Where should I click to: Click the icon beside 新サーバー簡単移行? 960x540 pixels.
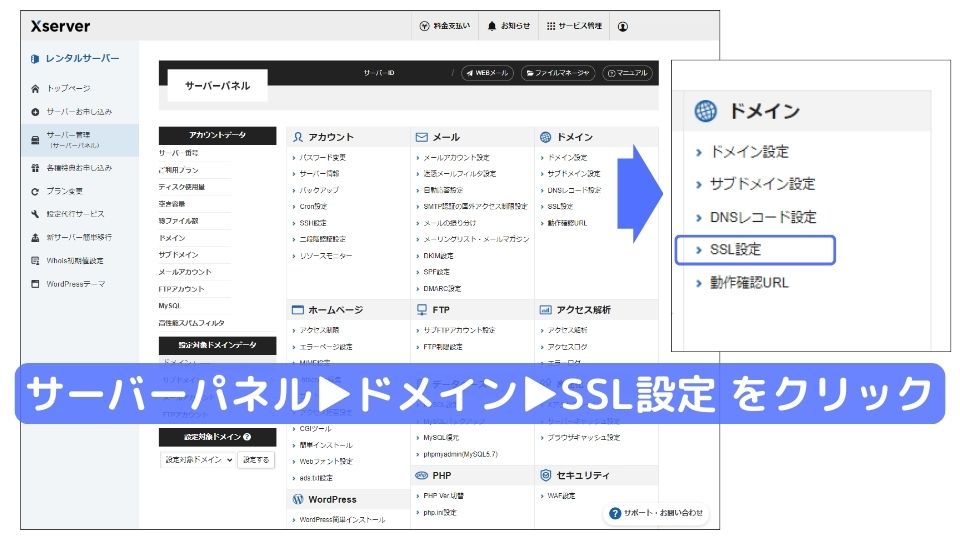pos(35,238)
